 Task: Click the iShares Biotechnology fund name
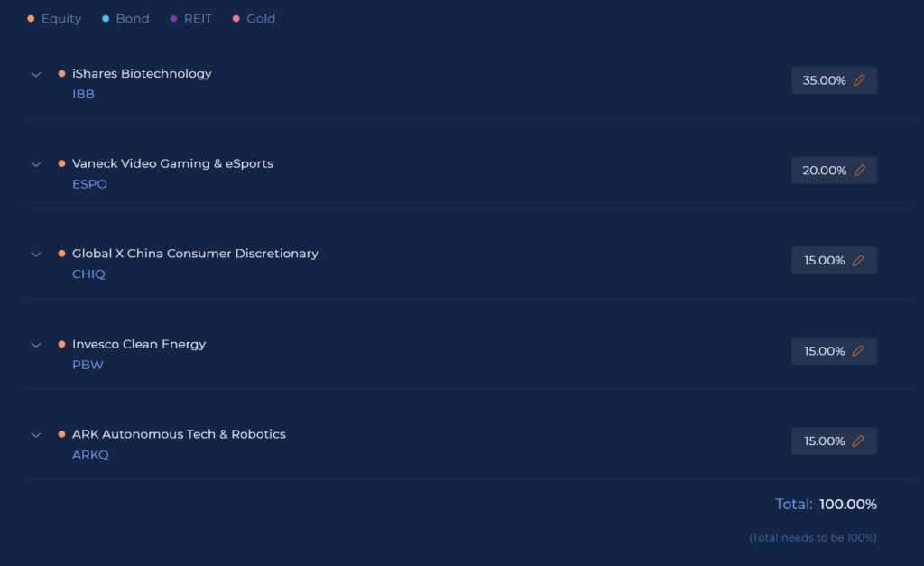142,74
